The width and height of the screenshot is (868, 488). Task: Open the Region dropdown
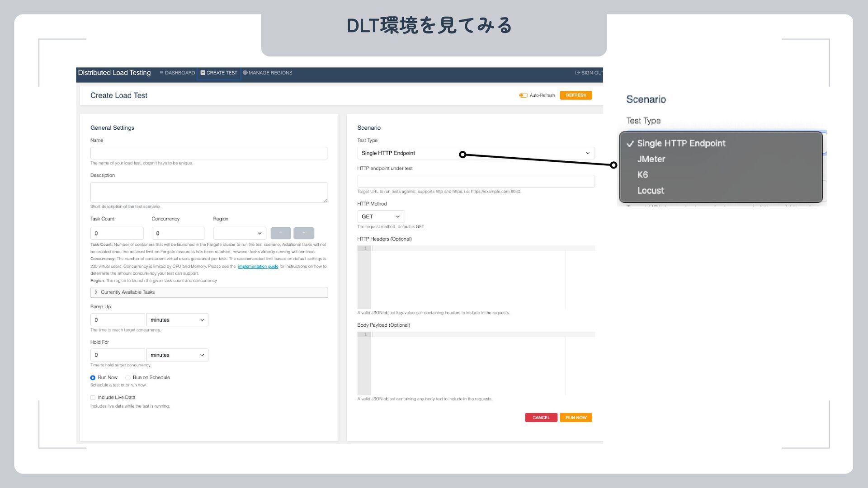[240, 233]
